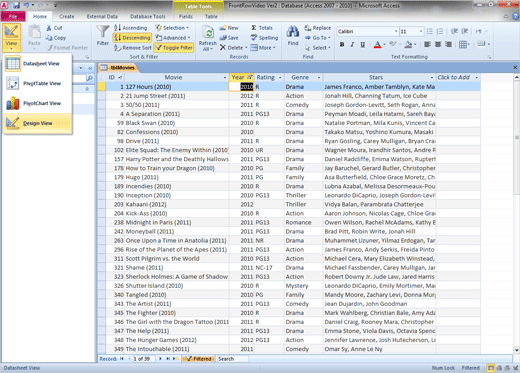
Task: Click the Filtered button in record navigator
Action: pos(199,359)
